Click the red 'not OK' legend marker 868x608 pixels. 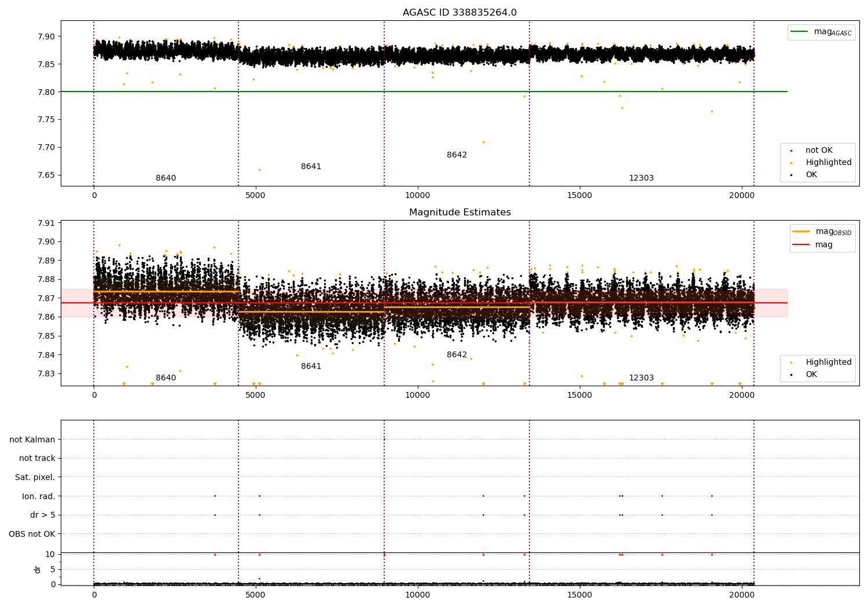click(791, 151)
